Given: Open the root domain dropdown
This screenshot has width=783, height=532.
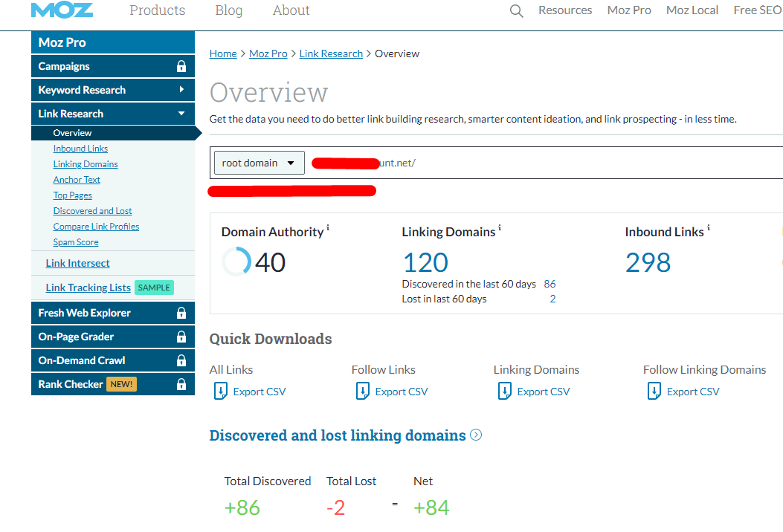Looking at the screenshot, I should 259,163.
